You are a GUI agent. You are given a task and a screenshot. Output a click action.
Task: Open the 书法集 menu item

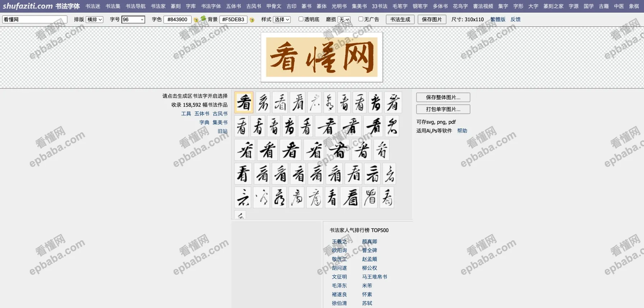tap(113, 6)
